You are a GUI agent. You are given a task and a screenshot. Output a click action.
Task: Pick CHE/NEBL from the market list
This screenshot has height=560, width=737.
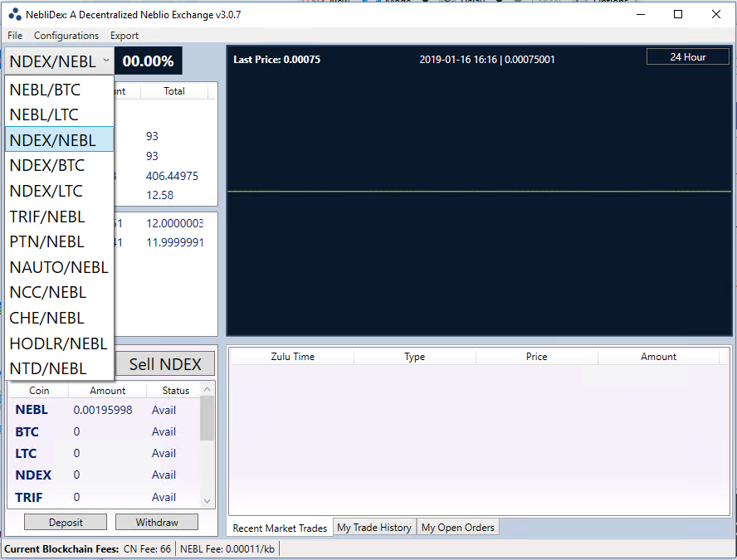point(59,318)
